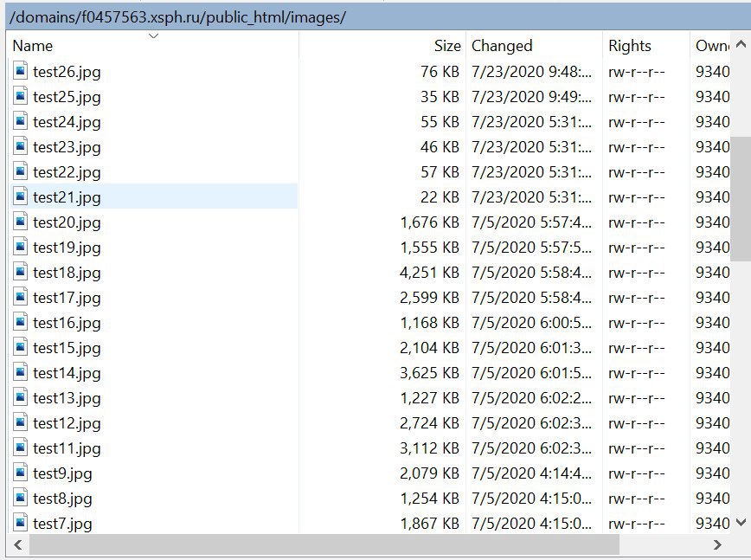Select file name test22.jpg
751x560 pixels.
click(x=67, y=172)
